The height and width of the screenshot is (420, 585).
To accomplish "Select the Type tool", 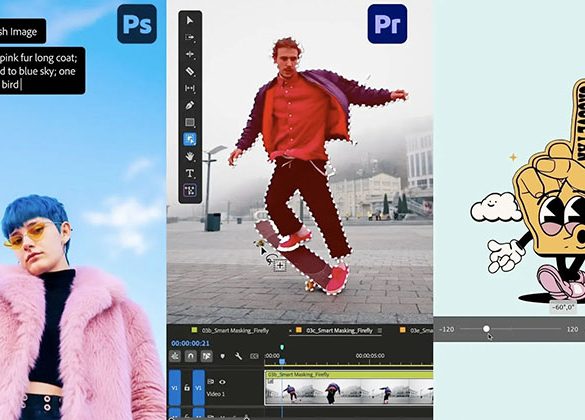I will [x=190, y=173].
